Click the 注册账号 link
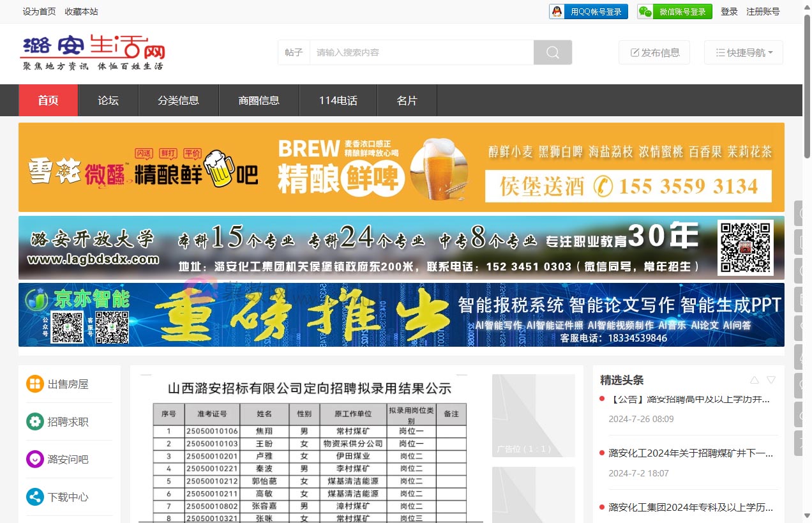 coord(763,11)
